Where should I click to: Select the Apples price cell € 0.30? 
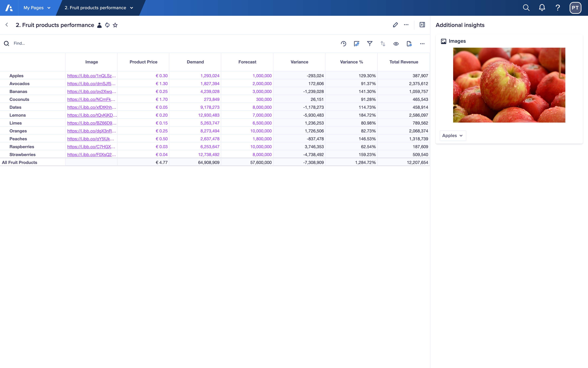[143, 76]
